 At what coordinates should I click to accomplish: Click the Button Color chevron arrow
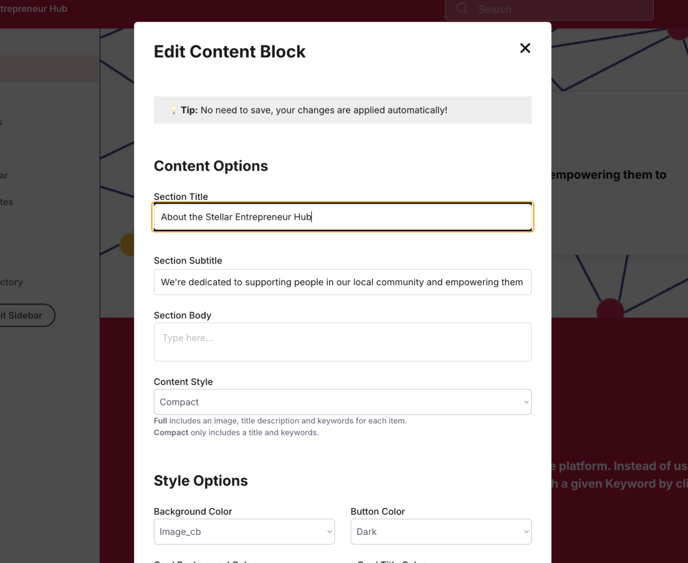click(526, 532)
